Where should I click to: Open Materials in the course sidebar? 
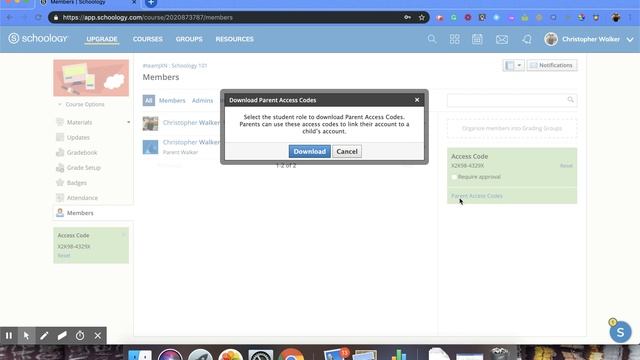click(x=79, y=122)
